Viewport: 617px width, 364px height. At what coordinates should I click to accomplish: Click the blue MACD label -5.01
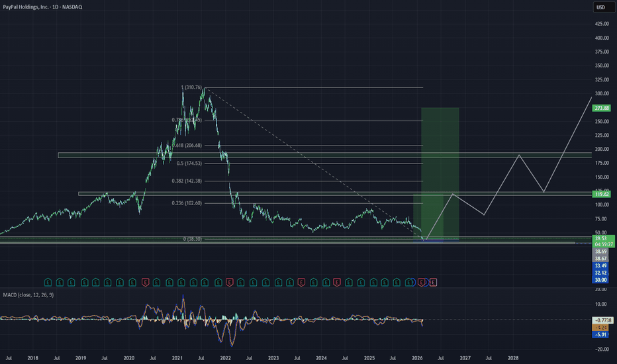coord(600,334)
